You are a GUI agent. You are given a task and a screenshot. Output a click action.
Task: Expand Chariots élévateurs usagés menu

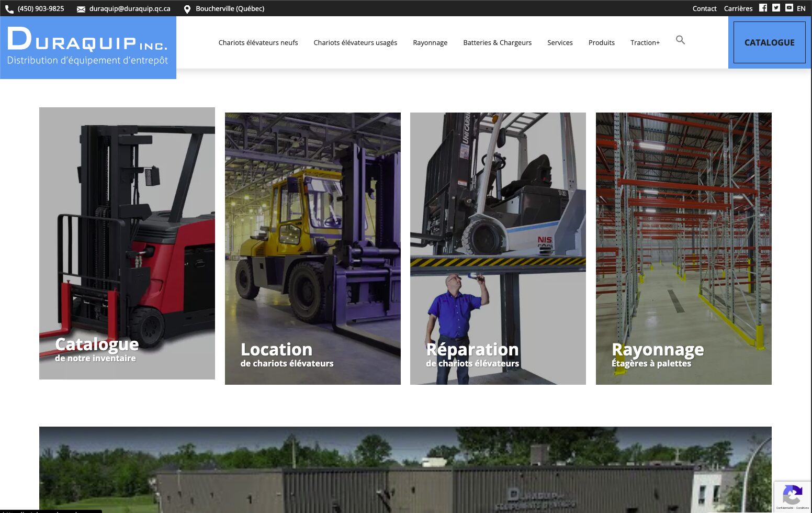(355, 43)
